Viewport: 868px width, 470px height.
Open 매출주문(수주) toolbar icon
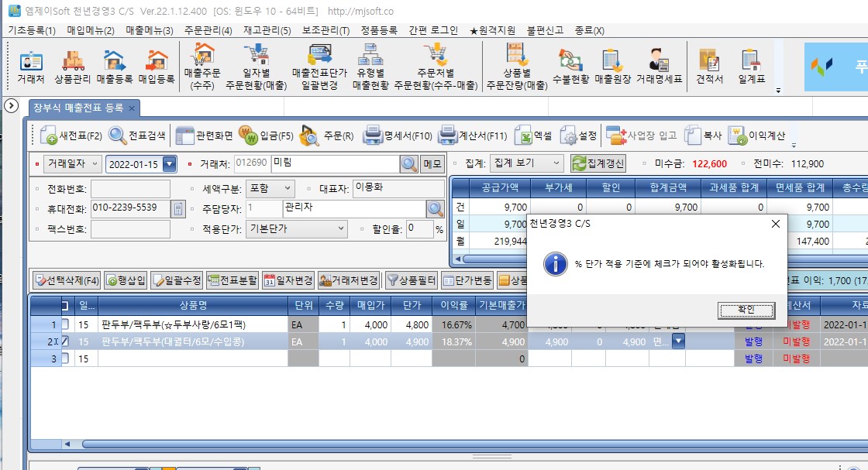click(x=202, y=67)
